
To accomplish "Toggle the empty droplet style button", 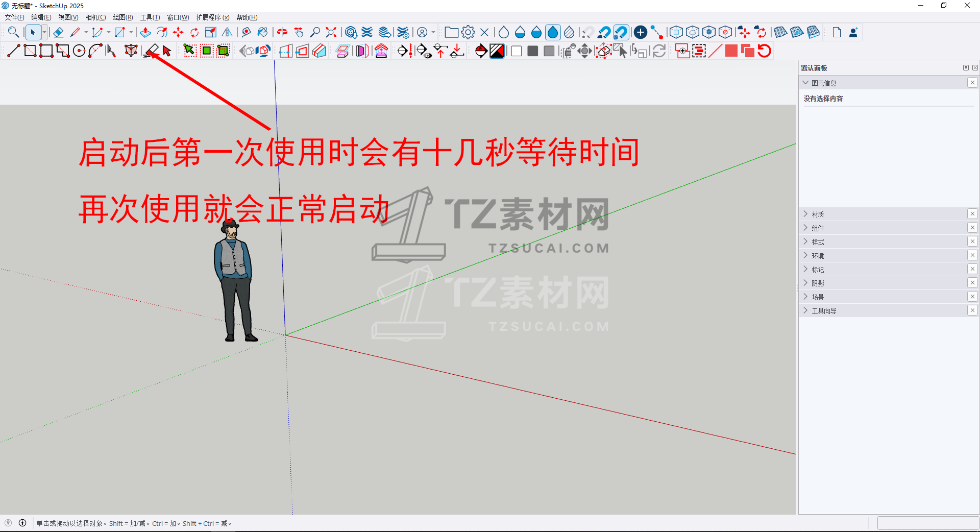I will pos(504,33).
